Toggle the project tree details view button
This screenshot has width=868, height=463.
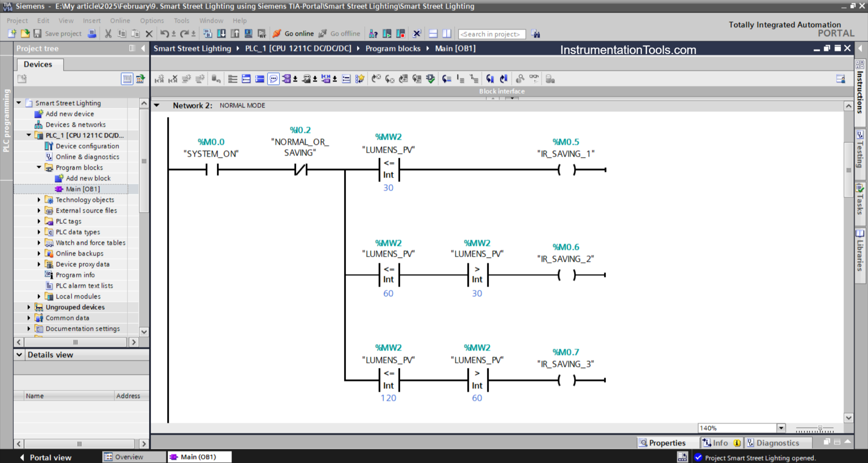[x=127, y=79]
